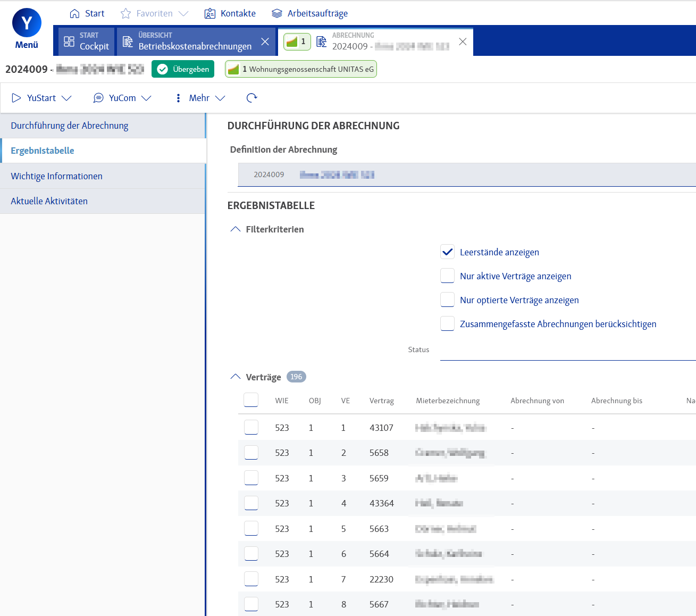The image size is (696, 616).
Task: Click the Wohnungsgenossenschaft UNITAS eG tag
Action: coord(301,69)
